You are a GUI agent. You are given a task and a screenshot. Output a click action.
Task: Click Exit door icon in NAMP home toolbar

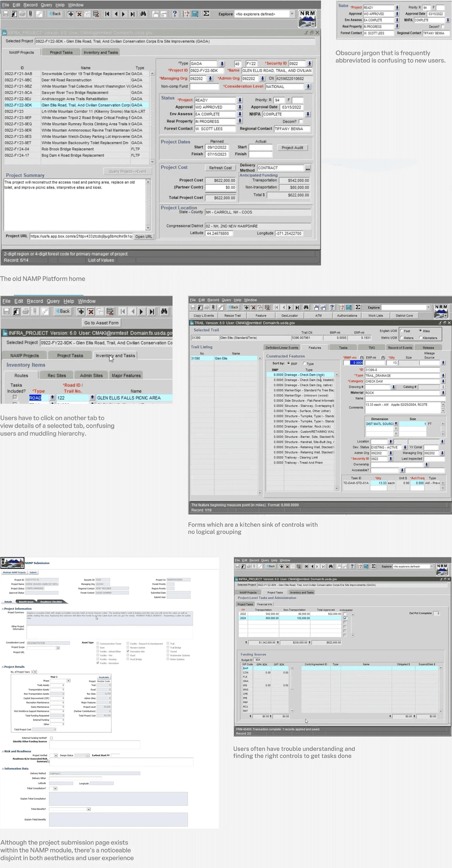pyautogui.click(x=14, y=14)
